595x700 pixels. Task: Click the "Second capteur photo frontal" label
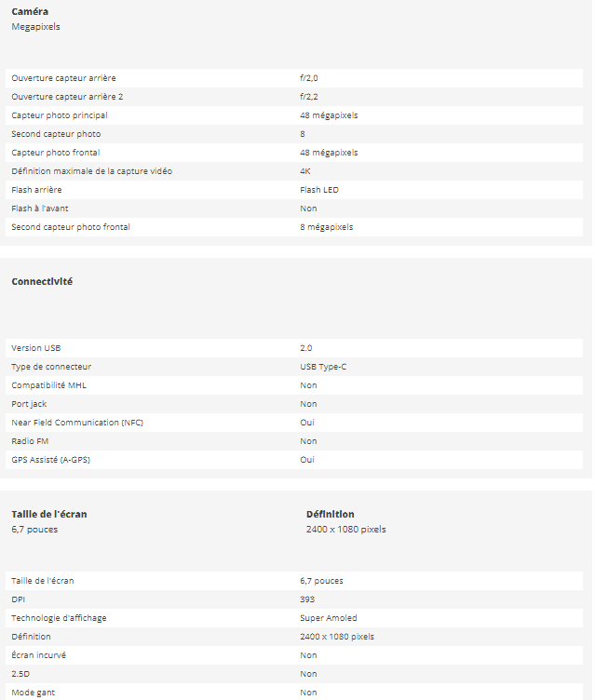(71, 227)
